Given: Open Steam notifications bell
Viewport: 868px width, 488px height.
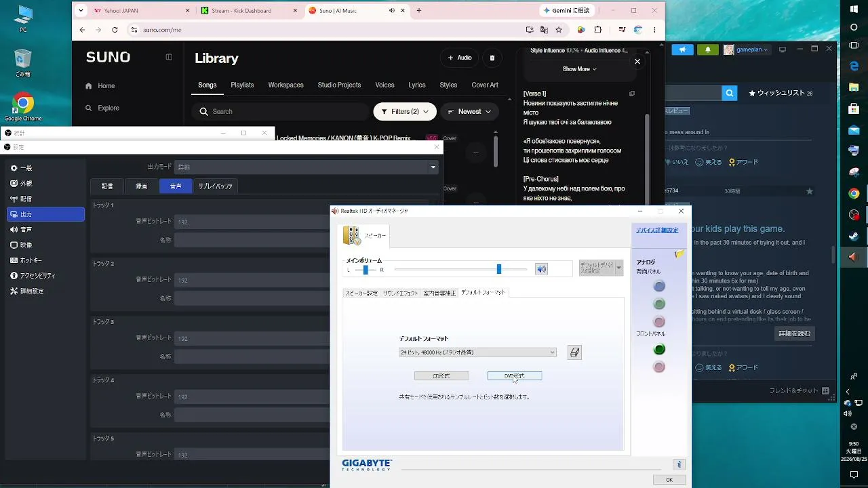Looking at the screenshot, I should tap(708, 49).
